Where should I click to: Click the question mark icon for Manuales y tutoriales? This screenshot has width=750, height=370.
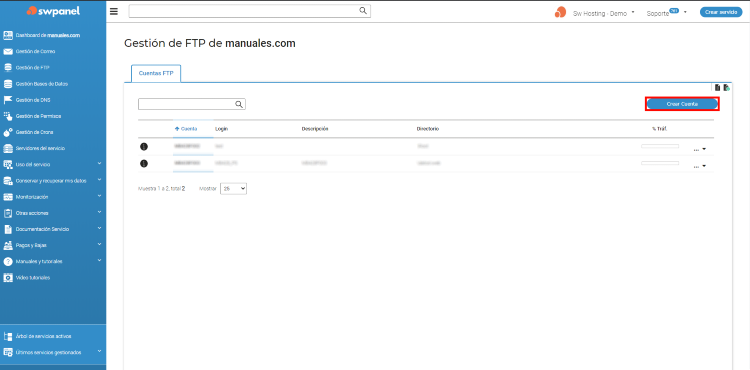8,261
